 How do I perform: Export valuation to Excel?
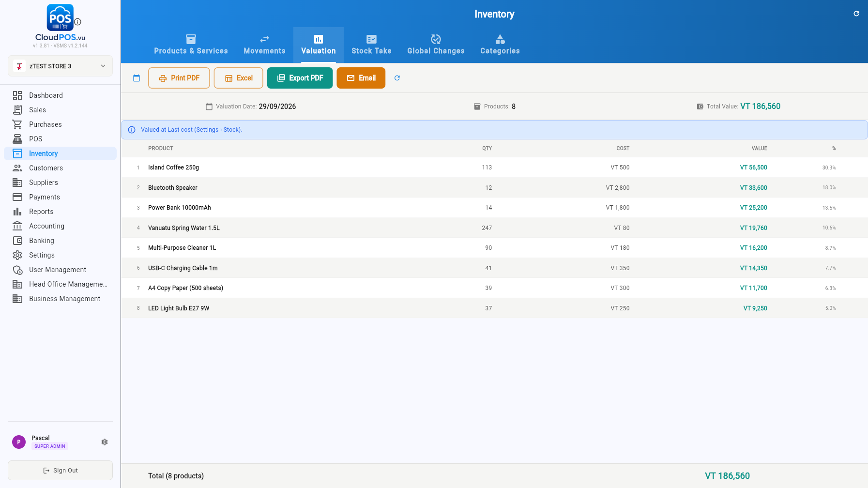coord(239,78)
